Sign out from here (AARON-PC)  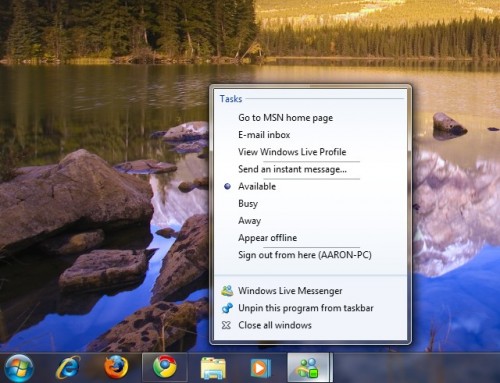pos(305,255)
